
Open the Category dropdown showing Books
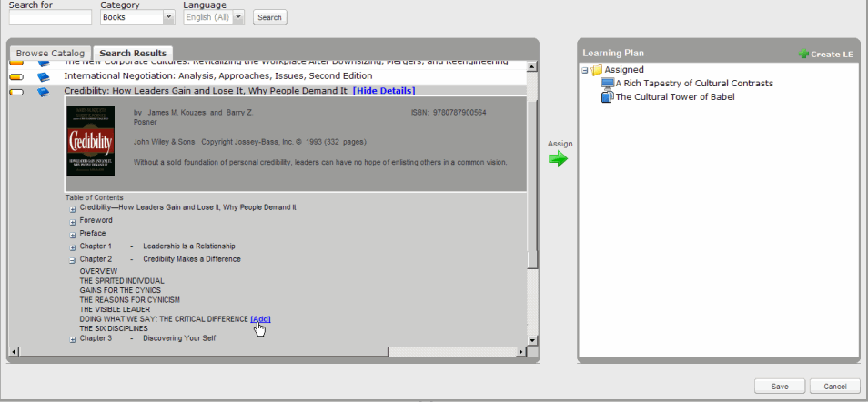click(137, 17)
